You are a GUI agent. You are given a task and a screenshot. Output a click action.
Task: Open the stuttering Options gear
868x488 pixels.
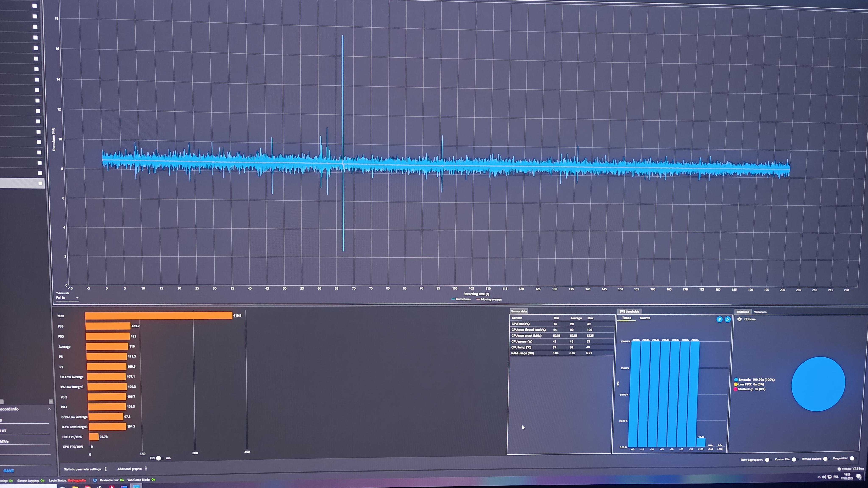pos(740,319)
